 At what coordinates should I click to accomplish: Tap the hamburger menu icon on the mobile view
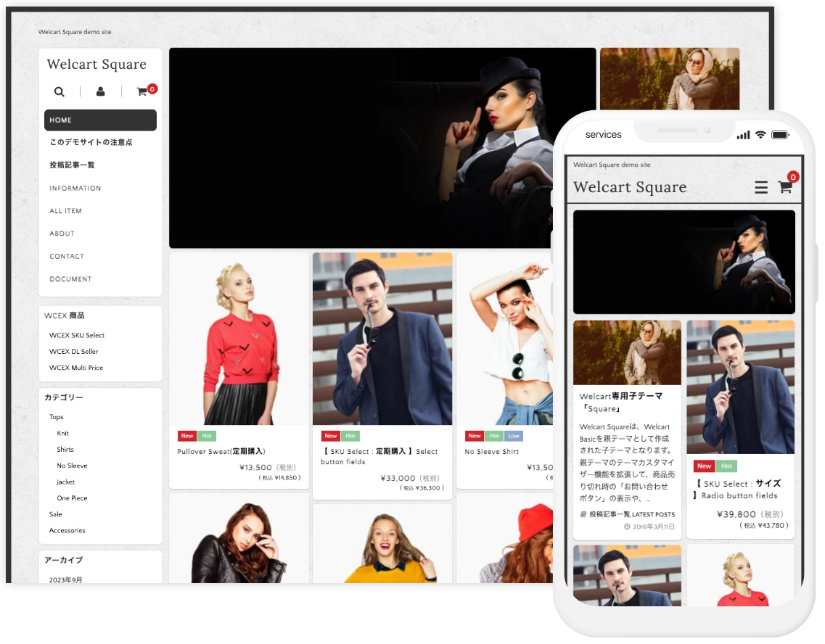(x=761, y=187)
